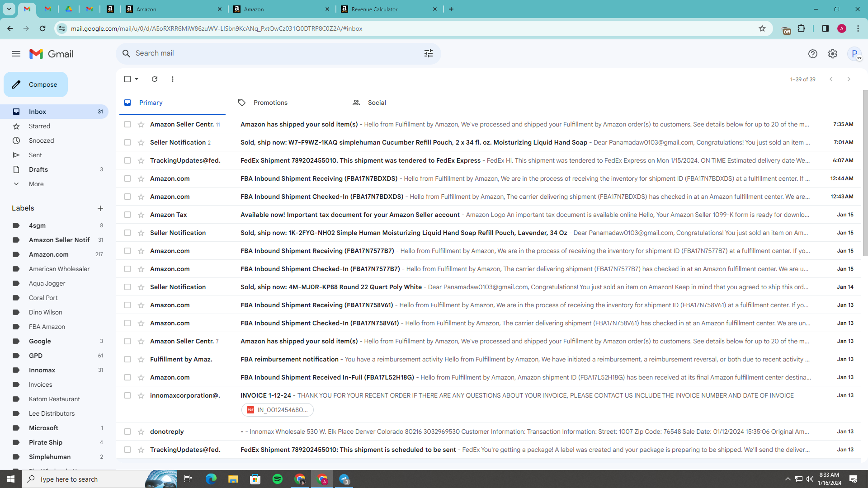Star the Amazon Tax email

tap(141, 215)
